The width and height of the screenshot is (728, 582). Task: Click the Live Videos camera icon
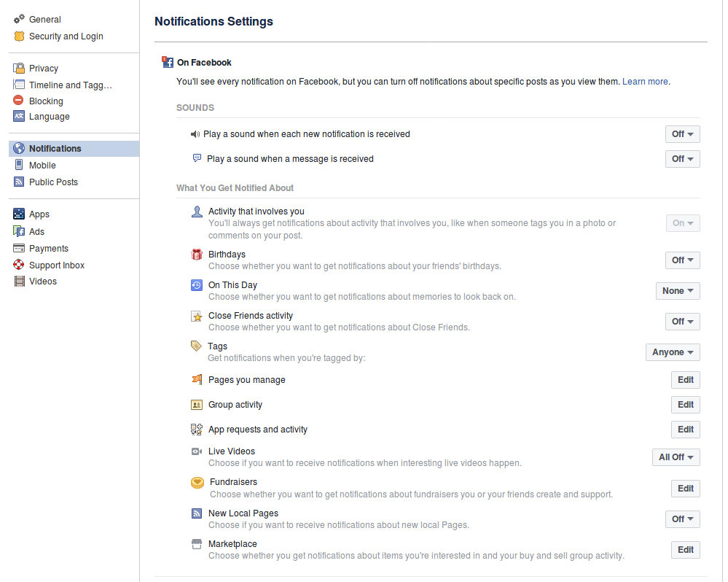pos(197,451)
